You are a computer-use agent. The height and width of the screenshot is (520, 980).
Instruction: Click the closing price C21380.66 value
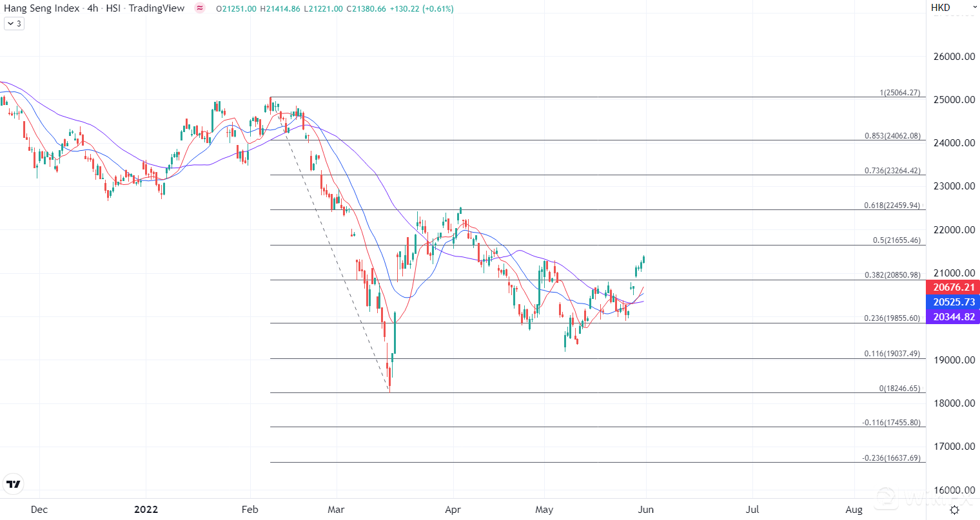coord(366,8)
